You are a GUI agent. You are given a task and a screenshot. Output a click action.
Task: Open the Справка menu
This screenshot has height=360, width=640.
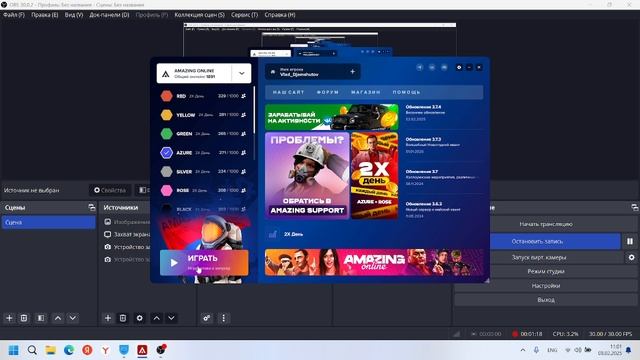[280, 15]
